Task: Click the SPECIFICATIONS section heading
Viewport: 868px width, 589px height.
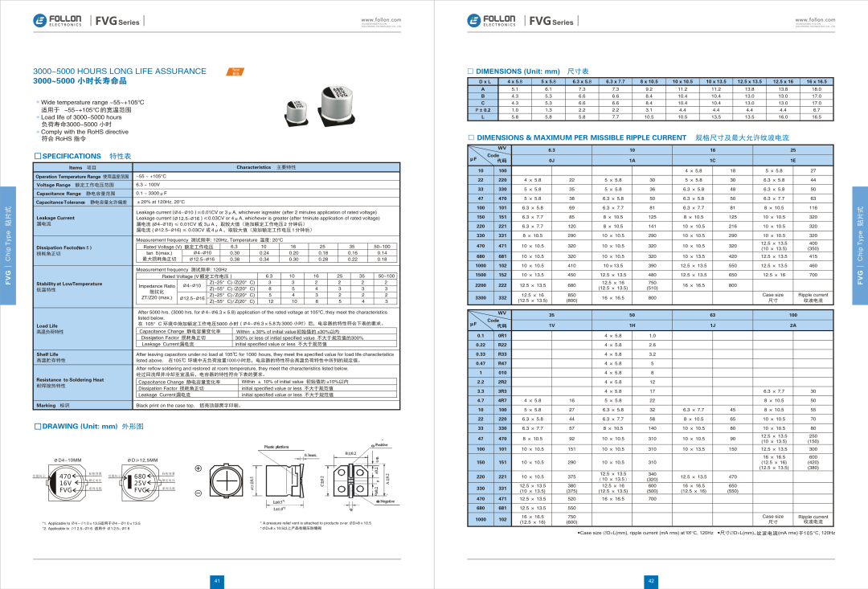Action: tap(72, 156)
